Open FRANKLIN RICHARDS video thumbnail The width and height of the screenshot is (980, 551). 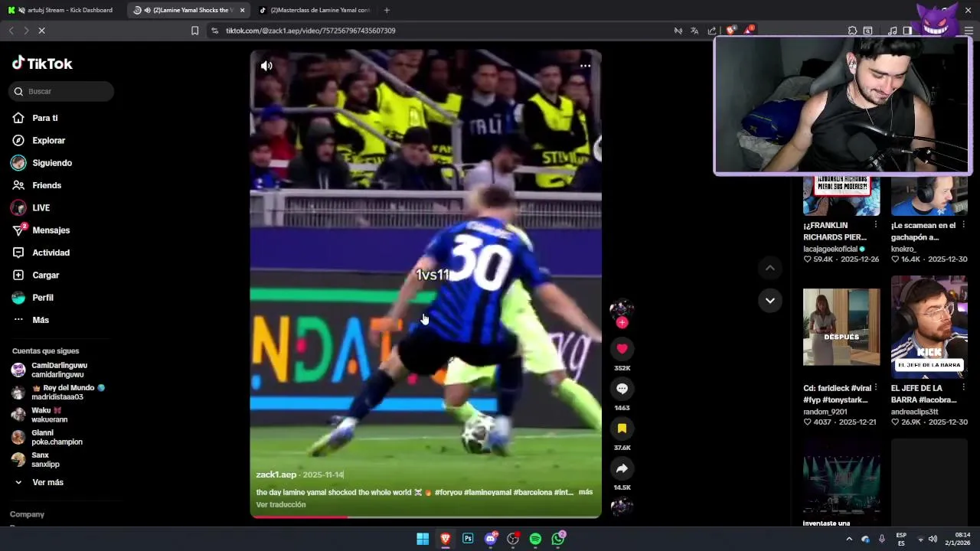click(841, 195)
